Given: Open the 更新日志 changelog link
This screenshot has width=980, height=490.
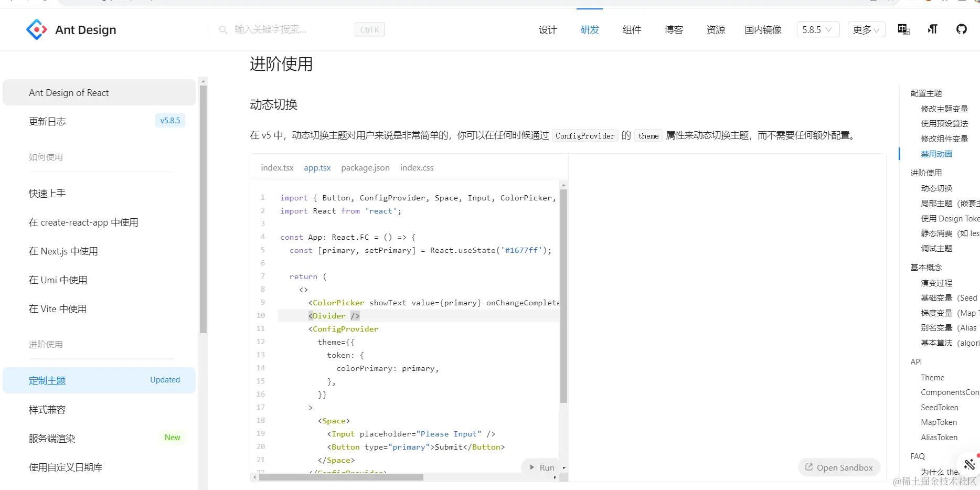Looking at the screenshot, I should [47, 121].
